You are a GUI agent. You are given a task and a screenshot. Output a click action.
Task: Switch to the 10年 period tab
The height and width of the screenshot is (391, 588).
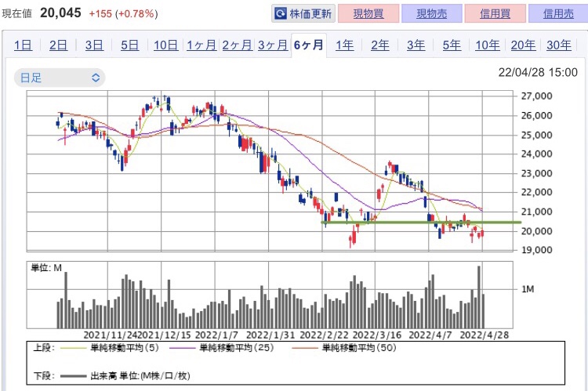pos(487,45)
